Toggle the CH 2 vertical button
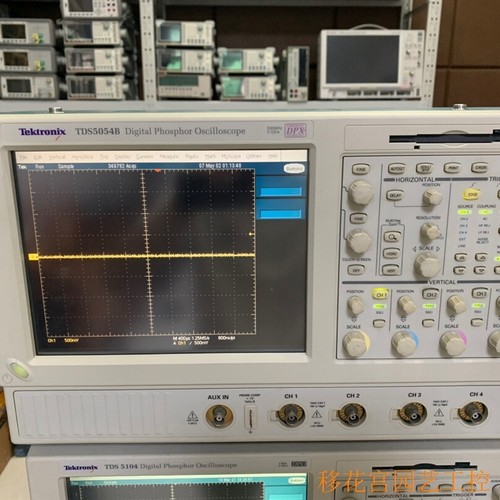This screenshot has height=500, width=500. pos(431,294)
